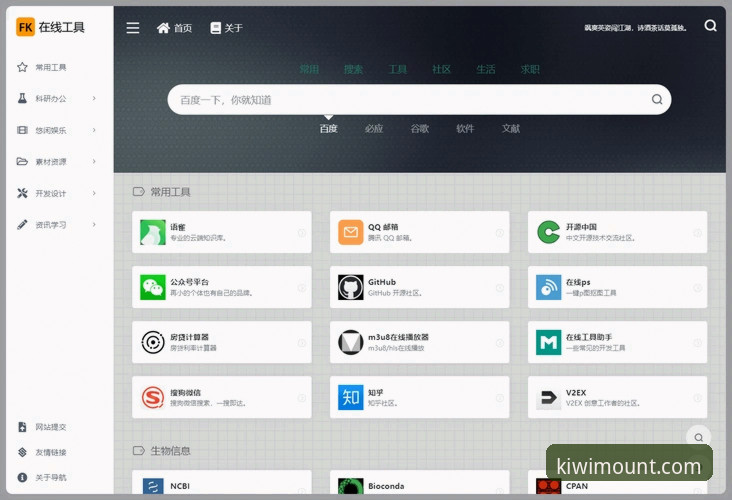Open the 在线ps blue icon
This screenshot has width=732, height=500.
[x=549, y=287]
